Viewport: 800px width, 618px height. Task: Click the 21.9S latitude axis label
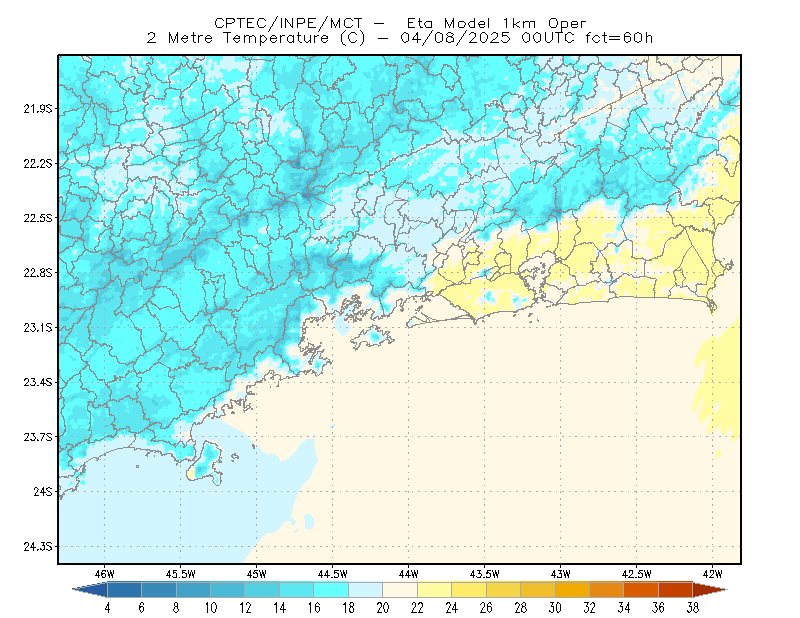(38, 108)
